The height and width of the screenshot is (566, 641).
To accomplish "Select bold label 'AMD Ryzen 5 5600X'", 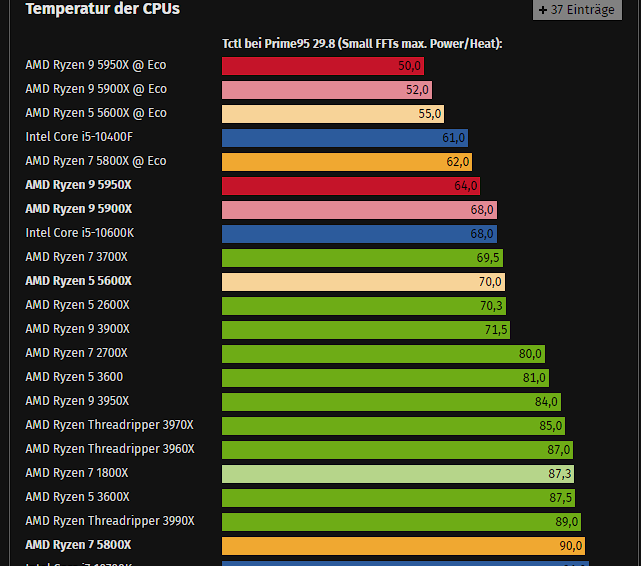I will (x=78, y=281).
